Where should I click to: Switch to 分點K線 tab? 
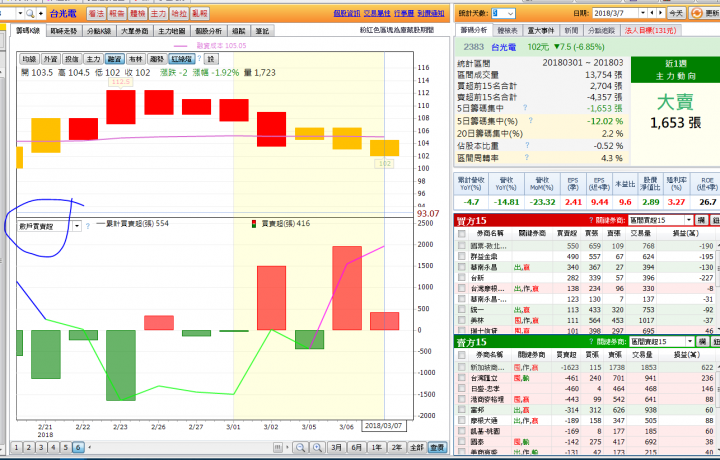(x=99, y=31)
